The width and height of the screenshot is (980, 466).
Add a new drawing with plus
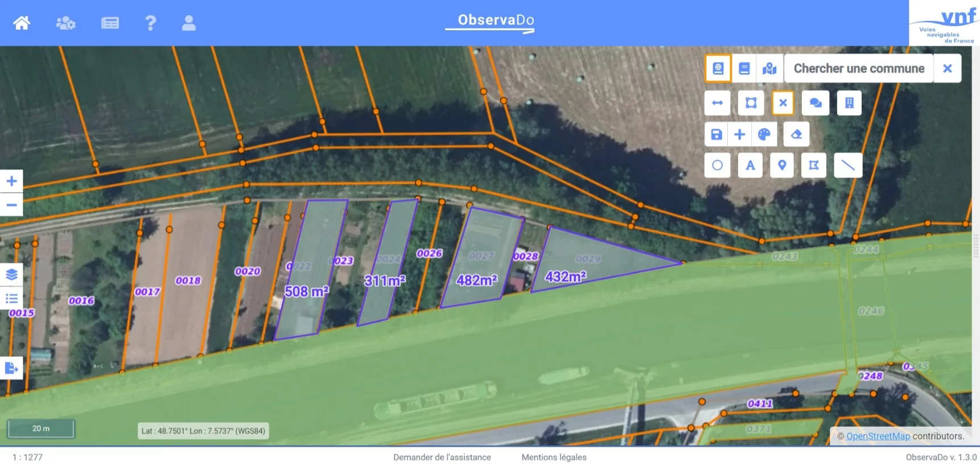739,134
